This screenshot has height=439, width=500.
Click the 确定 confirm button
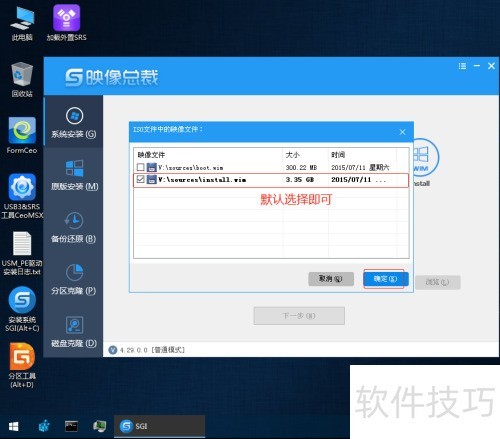click(x=385, y=279)
